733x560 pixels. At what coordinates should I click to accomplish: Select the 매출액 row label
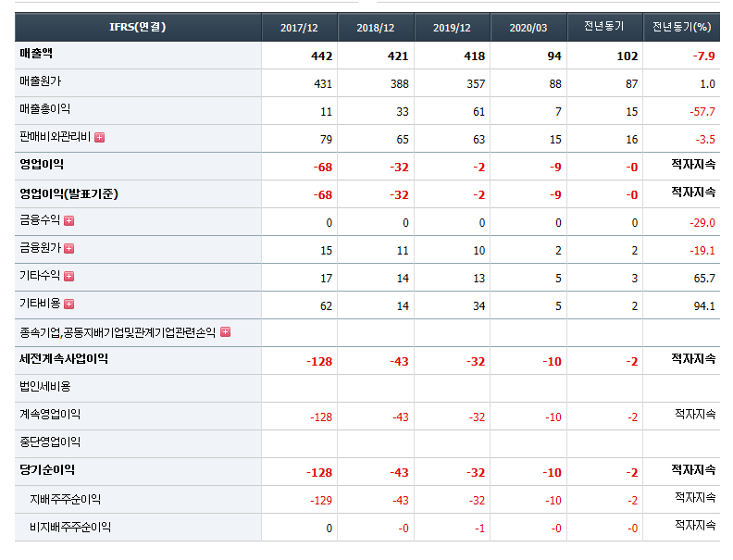coord(36,54)
